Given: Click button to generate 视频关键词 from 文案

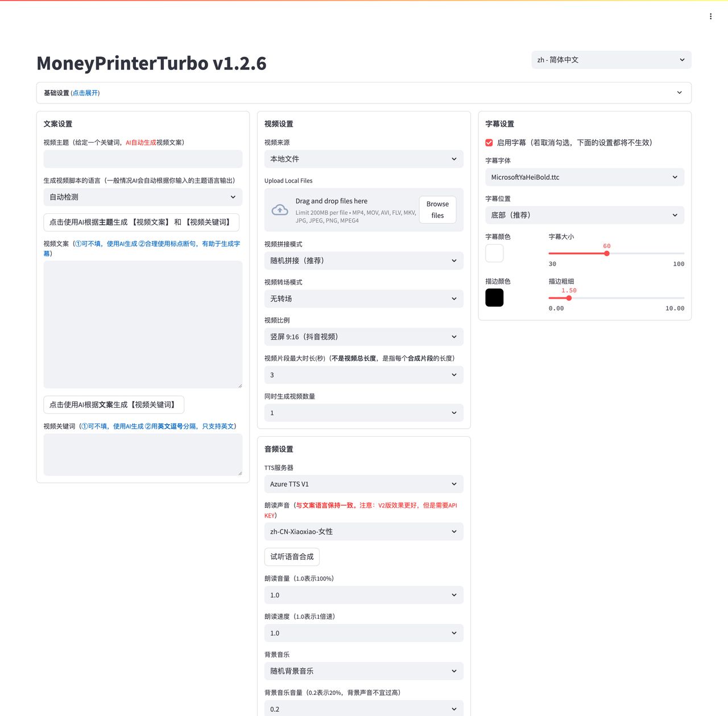Looking at the screenshot, I should point(114,405).
